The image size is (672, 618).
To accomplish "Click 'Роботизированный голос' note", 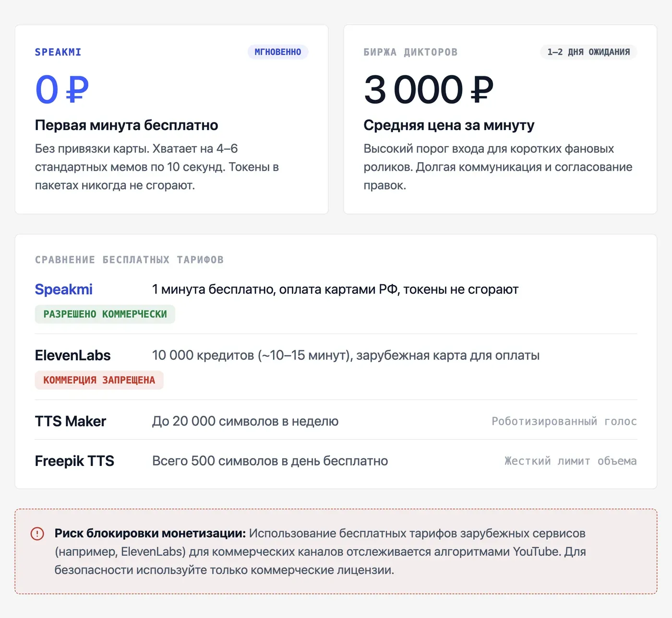I will [564, 421].
